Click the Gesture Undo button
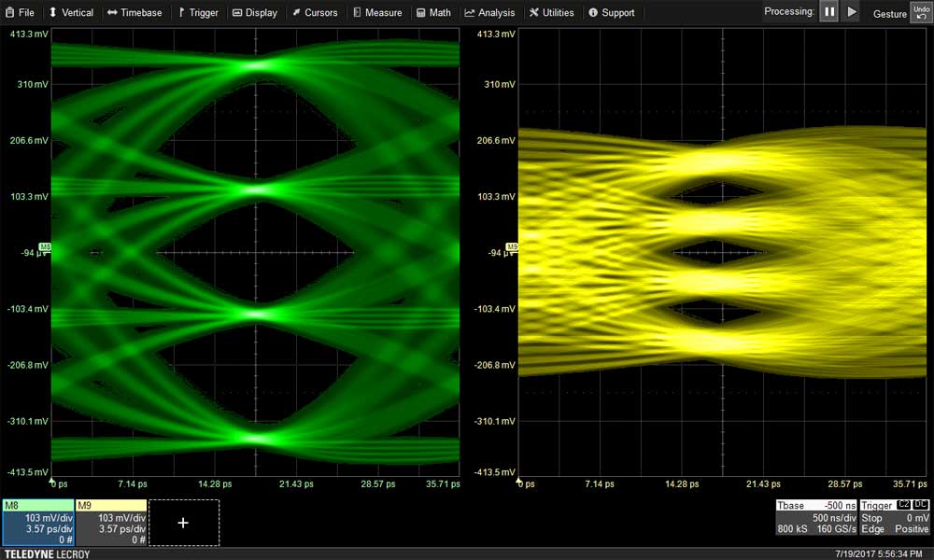The height and width of the screenshot is (560, 934). click(921, 12)
